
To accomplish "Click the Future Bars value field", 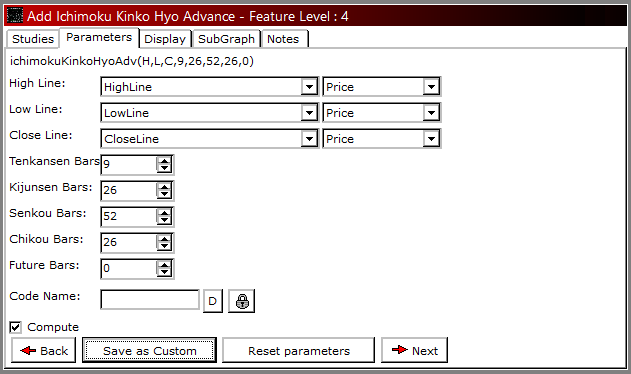I will click(129, 269).
